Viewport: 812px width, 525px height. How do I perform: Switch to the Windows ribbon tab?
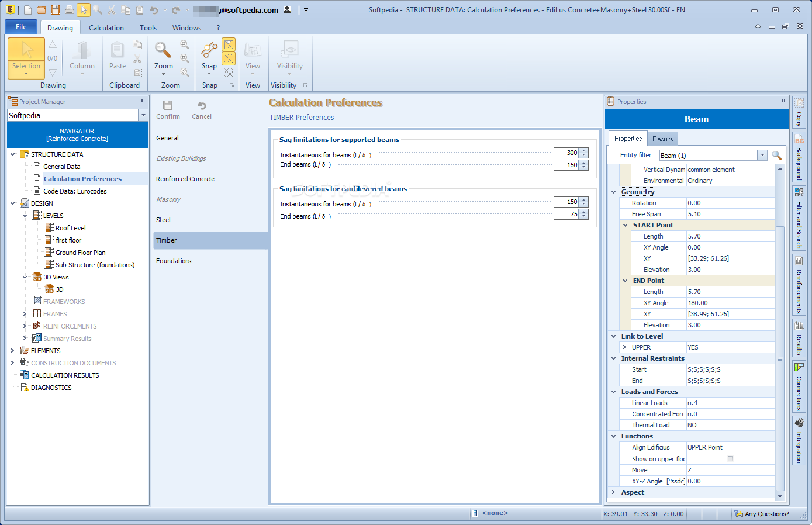click(186, 27)
